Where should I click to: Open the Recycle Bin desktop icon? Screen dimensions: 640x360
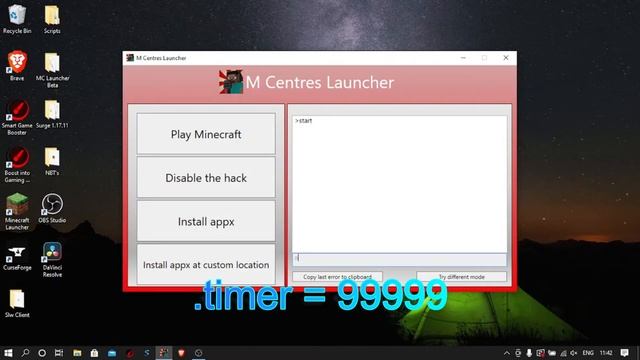pos(17,19)
